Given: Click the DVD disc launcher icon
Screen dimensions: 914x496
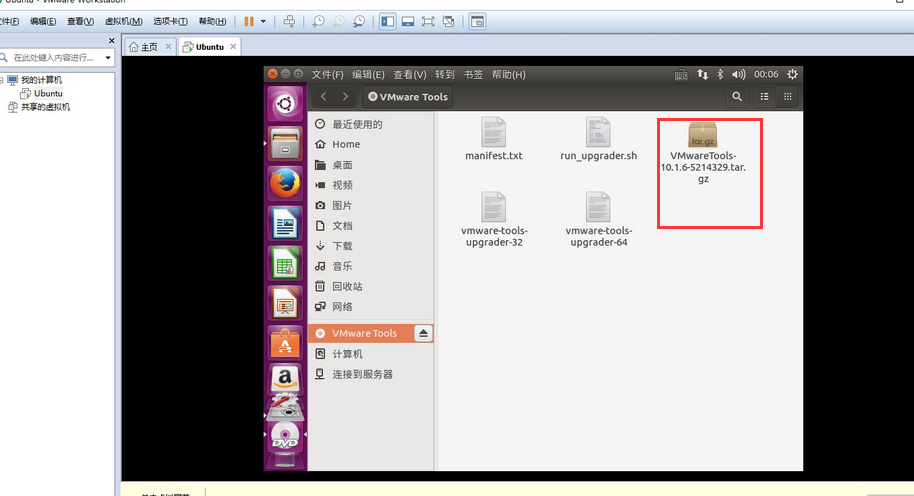Looking at the screenshot, I should coord(285,436).
